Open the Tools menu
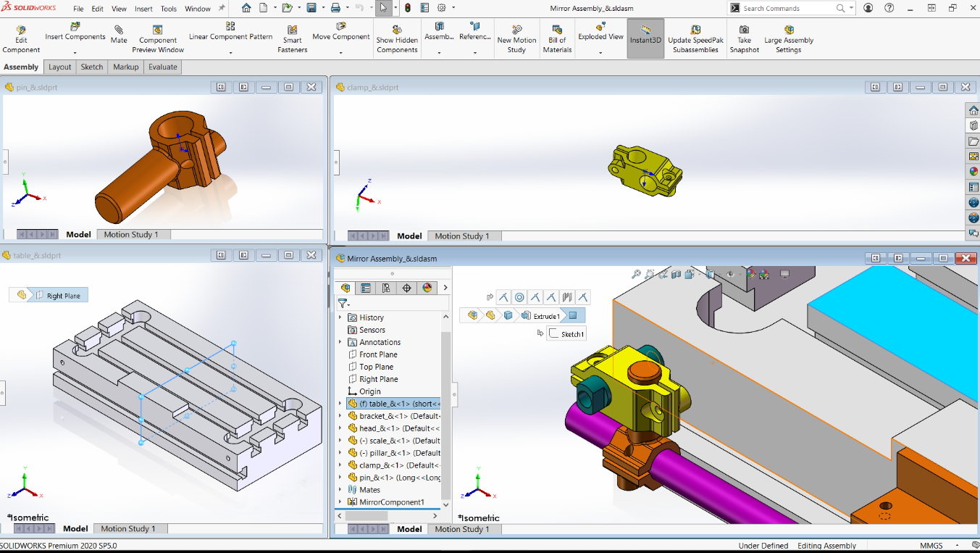The image size is (980, 553). pos(168,9)
